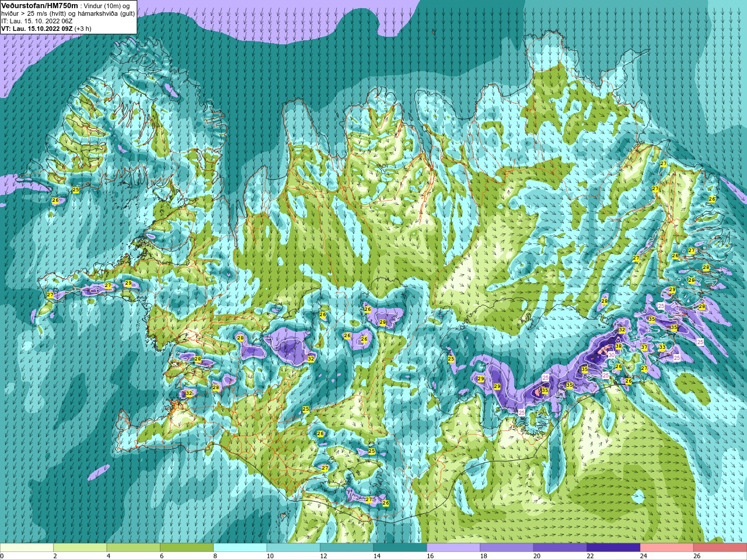
Task: Click the yellow "33" gust label
Action: (x=662, y=348)
